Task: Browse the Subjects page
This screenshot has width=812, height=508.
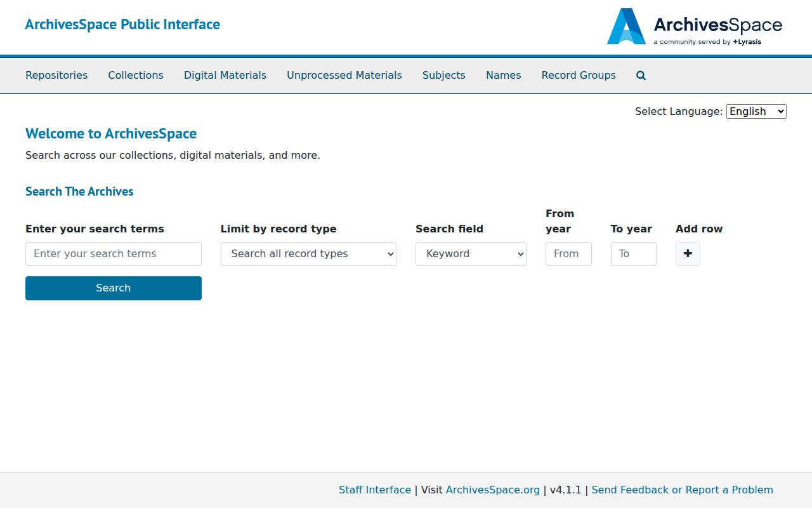Action: pos(444,75)
